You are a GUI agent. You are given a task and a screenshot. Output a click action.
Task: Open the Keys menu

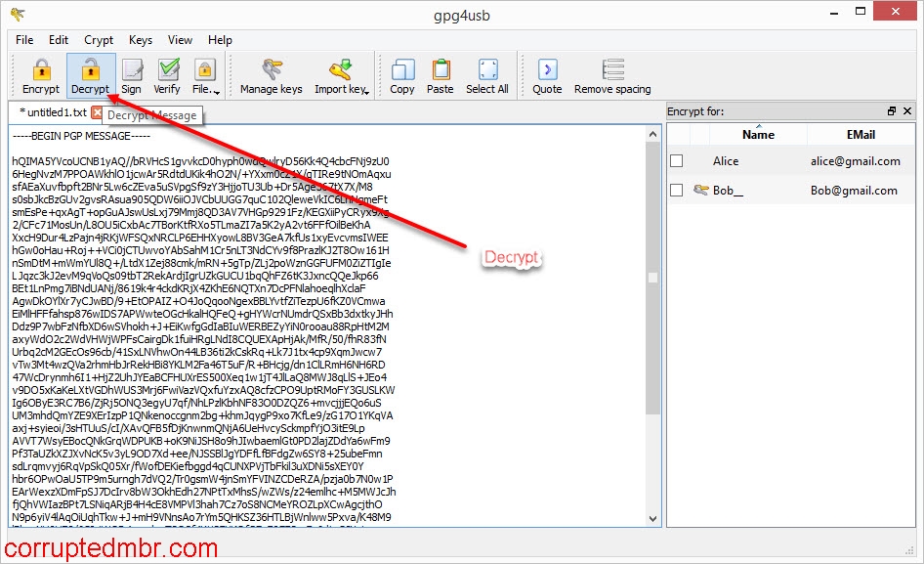point(140,40)
